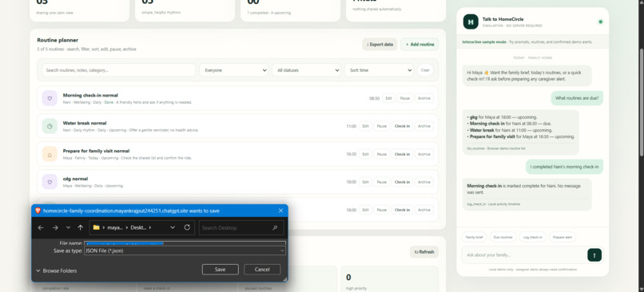This screenshot has height=292, width=644.
Task: Click the resize grip in save dialog corner
Action: tap(284, 279)
